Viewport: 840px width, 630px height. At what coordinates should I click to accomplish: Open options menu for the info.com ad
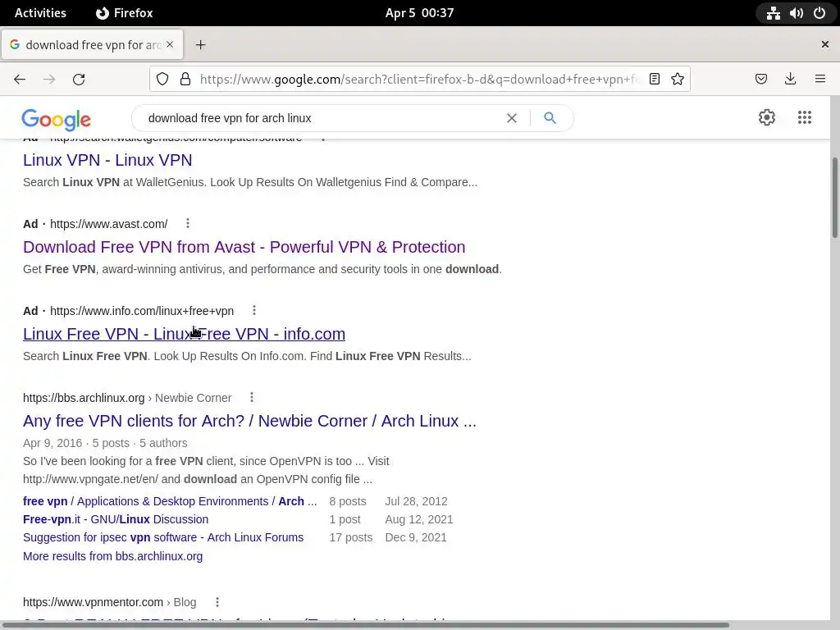pyautogui.click(x=254, y=310)
